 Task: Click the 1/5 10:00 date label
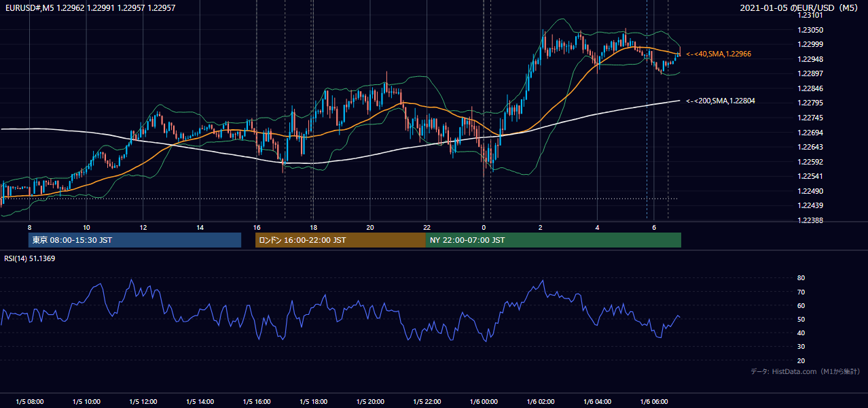[x=86, y=402]
